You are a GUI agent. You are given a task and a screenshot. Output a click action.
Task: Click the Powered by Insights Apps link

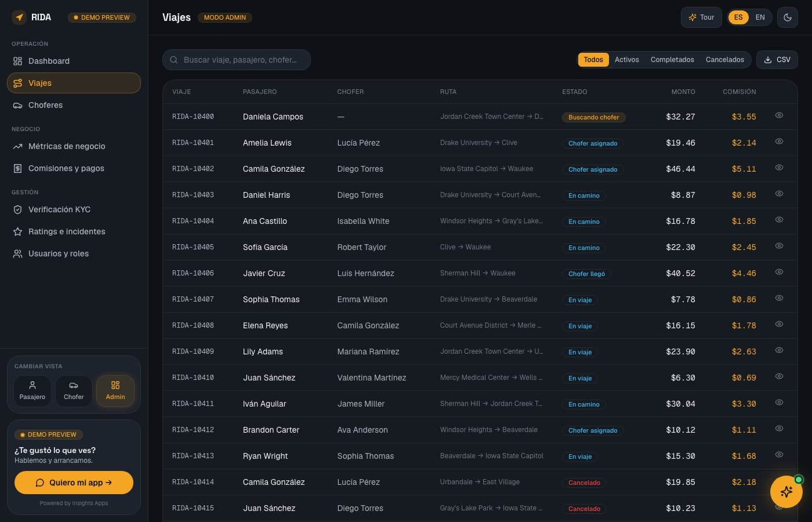74,503
